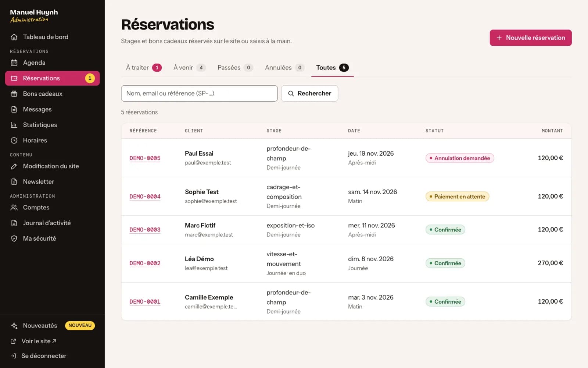This screenshot has width=588, height=368.
Task: Open reservation DEMO-0003
Action: 145,230
